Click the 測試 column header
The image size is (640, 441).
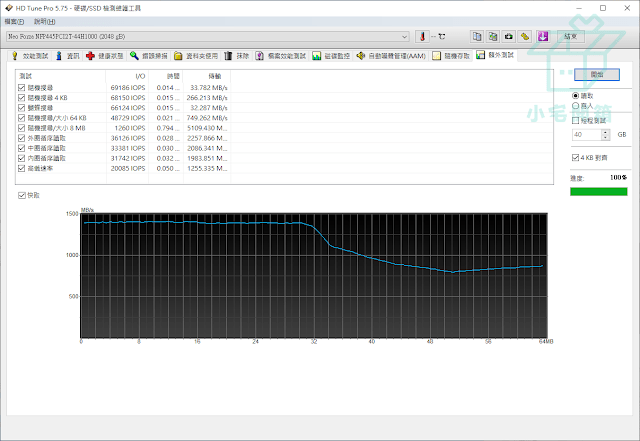pyautogui.click(x=60, y=76)
